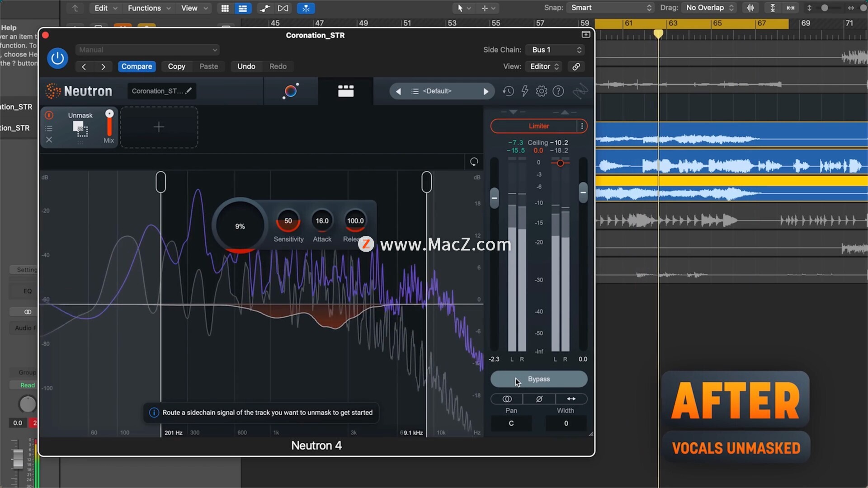Click vertical auto zoom icon

pyautogui.click(x=773, y=8)
